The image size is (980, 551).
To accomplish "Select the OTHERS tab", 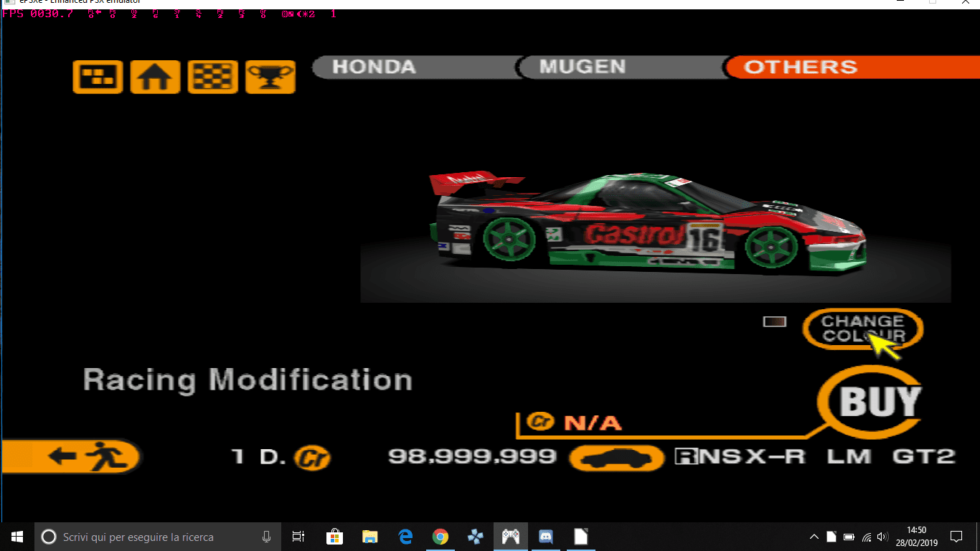I will pos(852,67).
